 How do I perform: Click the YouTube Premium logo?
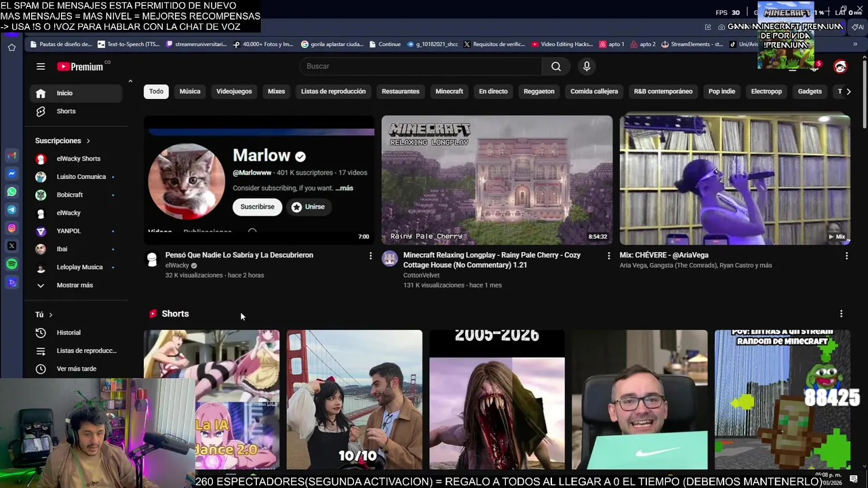pyautogui.click(x=80, y=66)
